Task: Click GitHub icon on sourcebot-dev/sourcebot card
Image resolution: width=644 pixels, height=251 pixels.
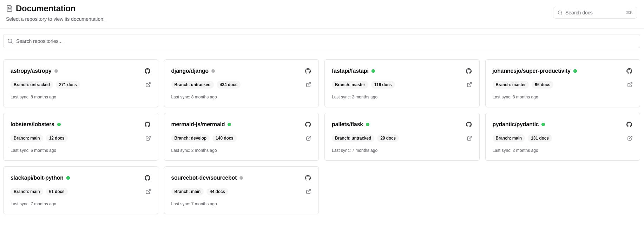Action: coord(308,178)
